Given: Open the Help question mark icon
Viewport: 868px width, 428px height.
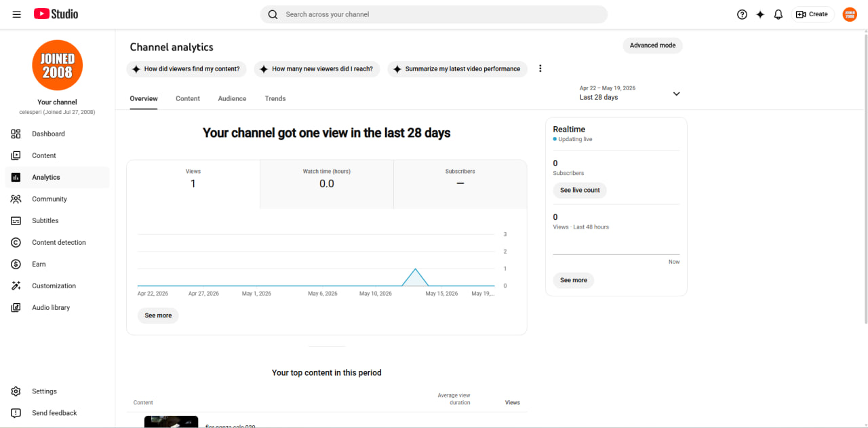Looking at the screenshot, I should [x=742, y=14].
